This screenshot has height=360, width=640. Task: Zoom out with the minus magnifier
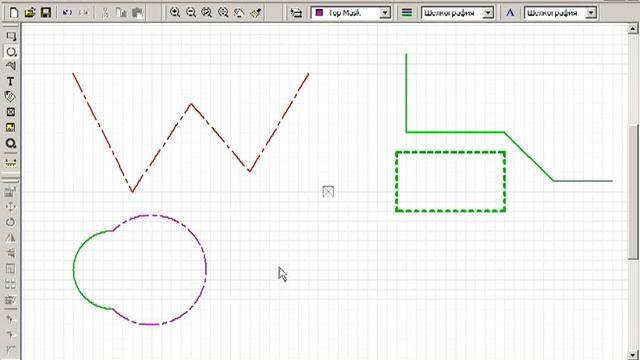tap(191, 13)
